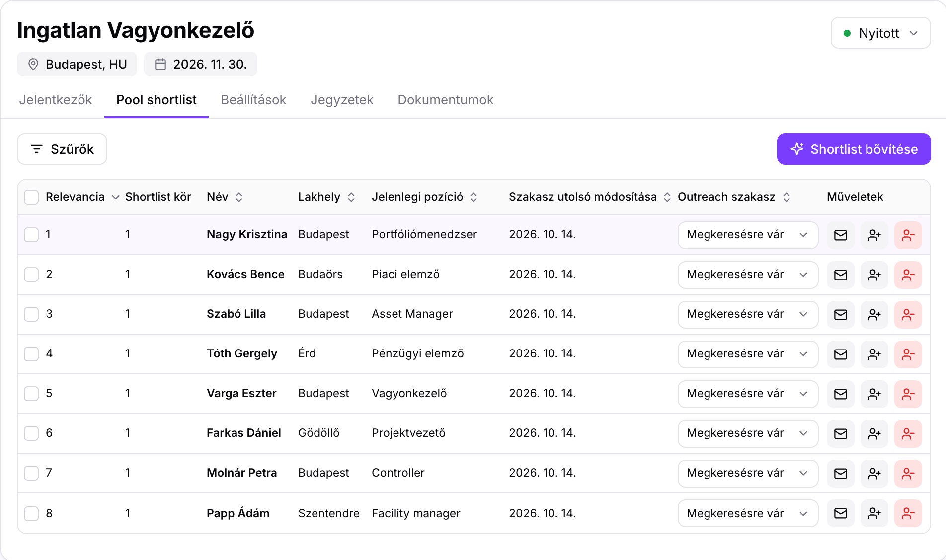Screen dimensions: 946x560
Task: Sort table by Lakhely column
Action: point(326,197)
